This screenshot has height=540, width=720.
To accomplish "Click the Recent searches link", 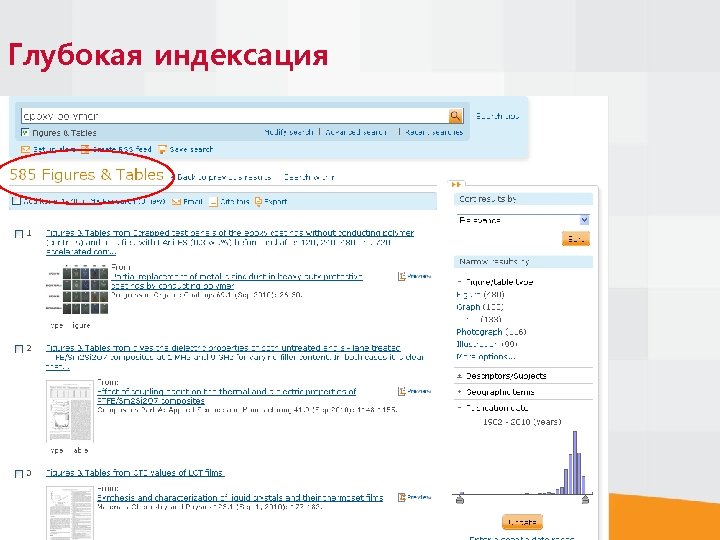I will [434, 132].
